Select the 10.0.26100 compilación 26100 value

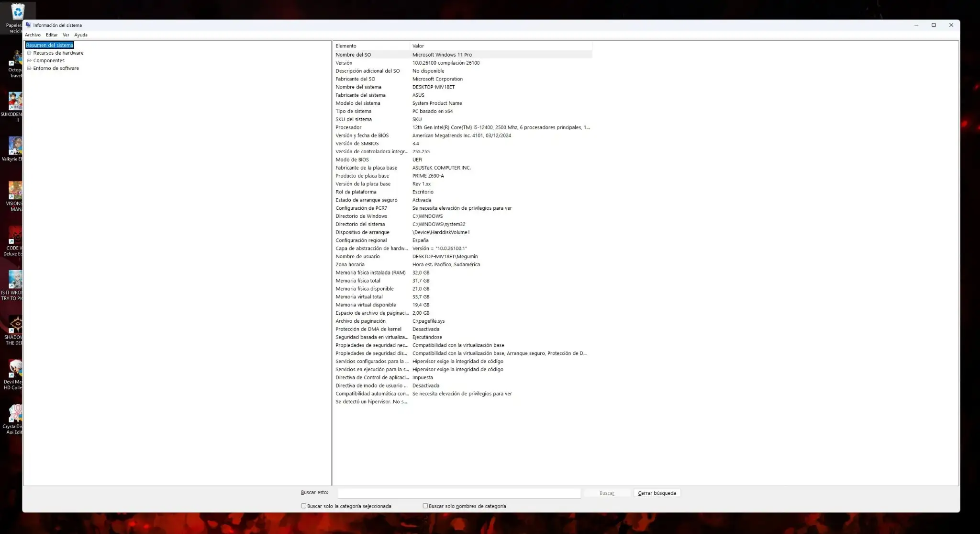pos(446,63)
